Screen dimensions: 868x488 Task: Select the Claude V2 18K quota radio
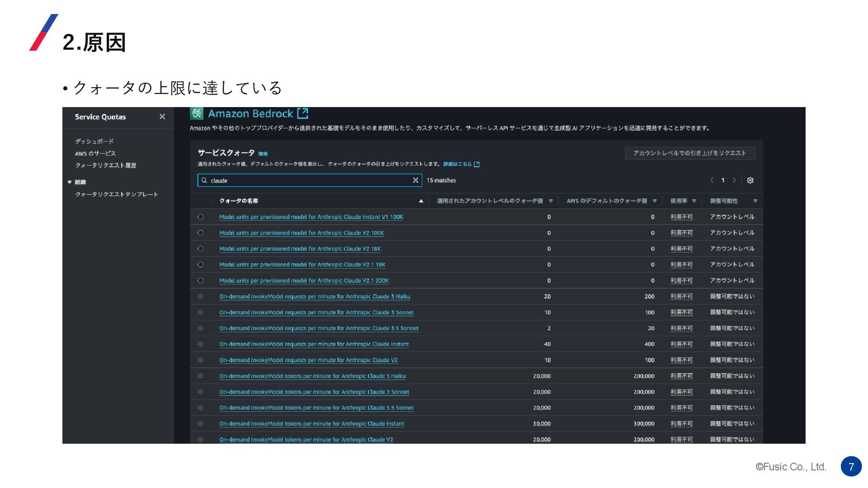point(201,249)
